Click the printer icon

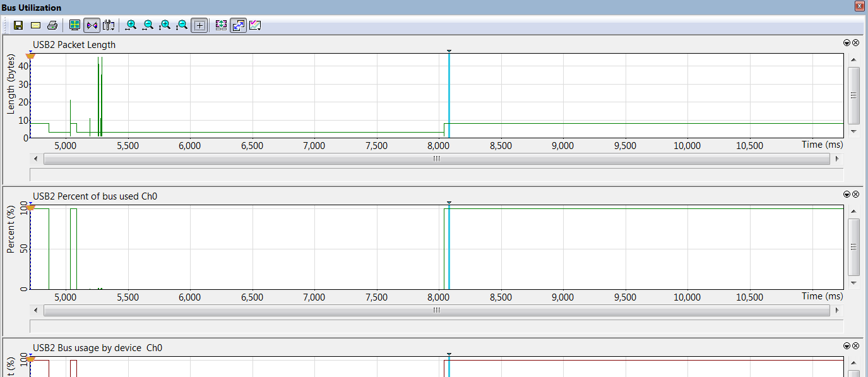[52, 25]
